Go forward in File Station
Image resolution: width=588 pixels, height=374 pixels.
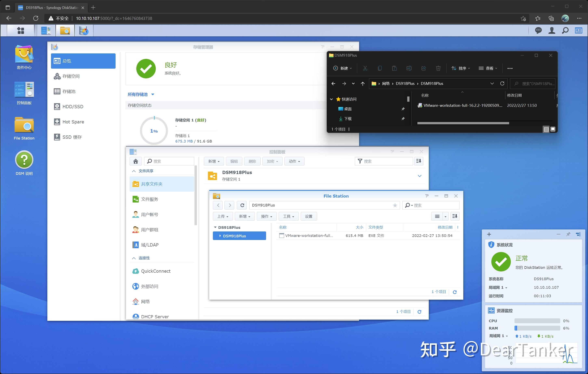(x=230, y=205)
